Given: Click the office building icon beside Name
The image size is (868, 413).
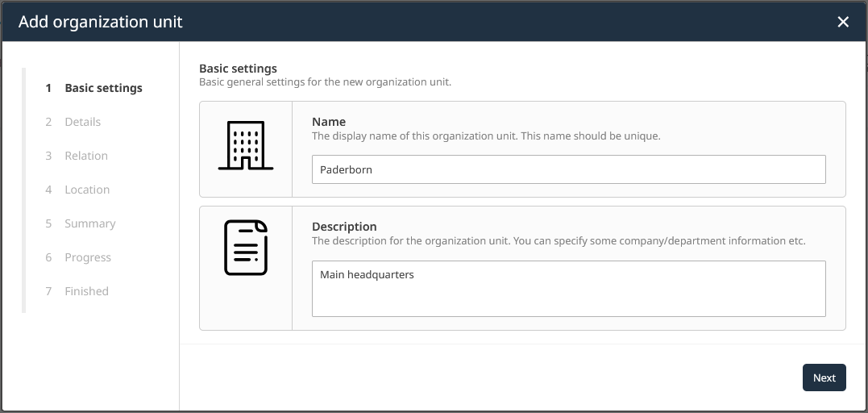Looking at the screenshot, I should [246, 147].
